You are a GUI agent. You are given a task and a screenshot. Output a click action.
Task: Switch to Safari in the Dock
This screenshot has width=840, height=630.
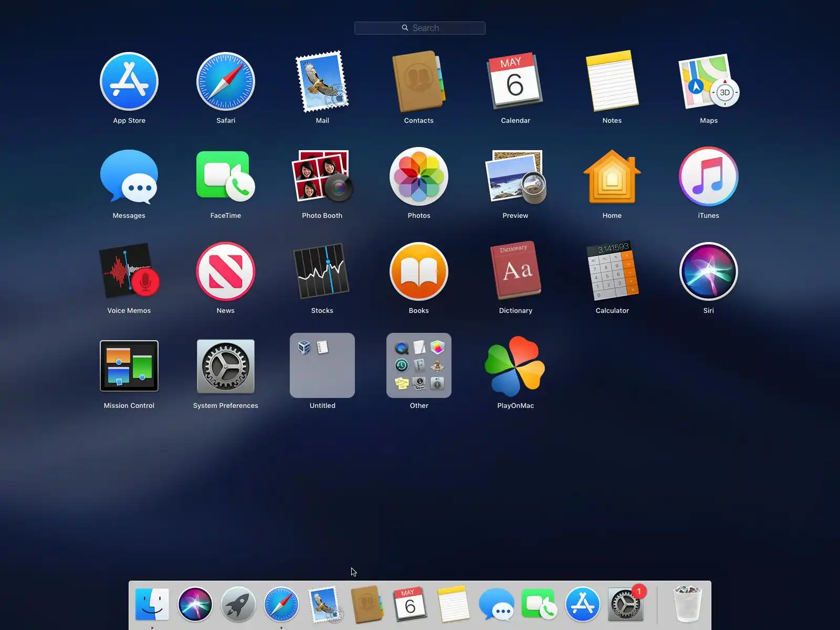click(x=281, y=605)
